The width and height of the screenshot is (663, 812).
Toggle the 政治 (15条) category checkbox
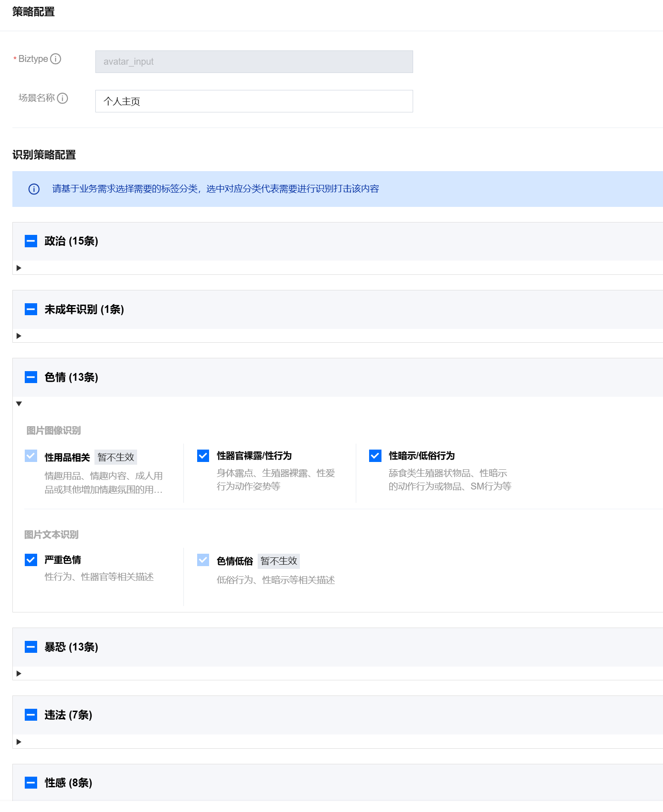31,241
